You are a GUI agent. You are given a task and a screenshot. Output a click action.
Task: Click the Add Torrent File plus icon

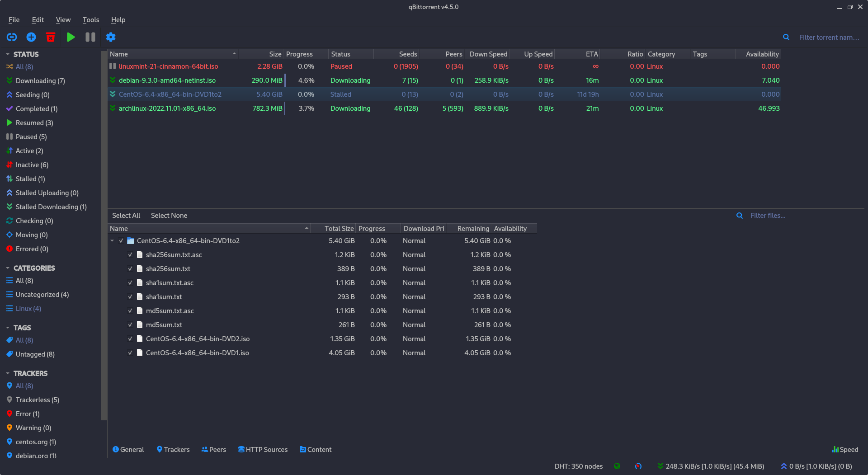point(31,37)
